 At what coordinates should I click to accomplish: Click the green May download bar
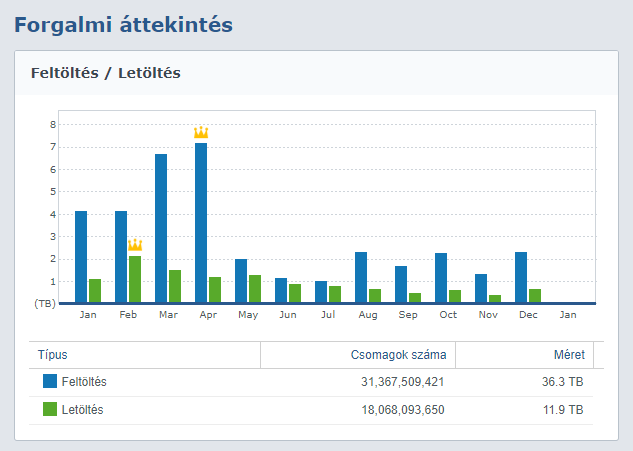(x=255, y=289)
